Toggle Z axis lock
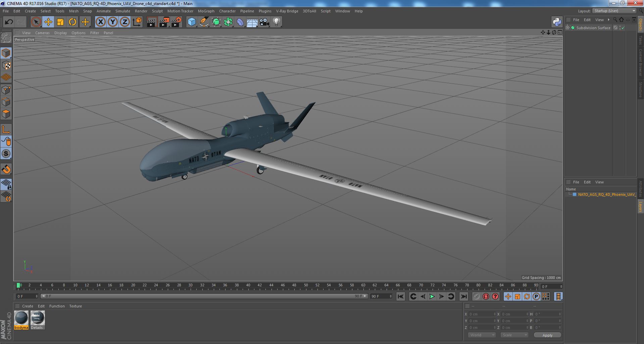The width and height of the screenshot is (644, 344). (x=125, y=22)
